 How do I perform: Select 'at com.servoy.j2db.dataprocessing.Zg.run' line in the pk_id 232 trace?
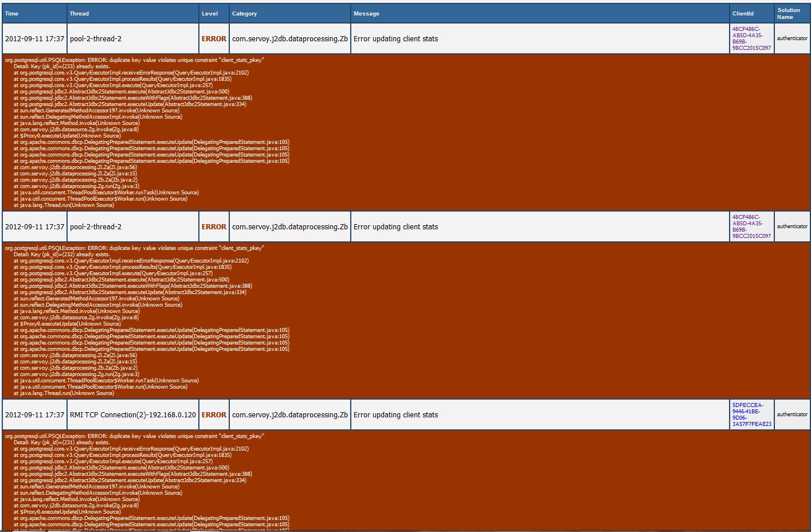point(76,374)
